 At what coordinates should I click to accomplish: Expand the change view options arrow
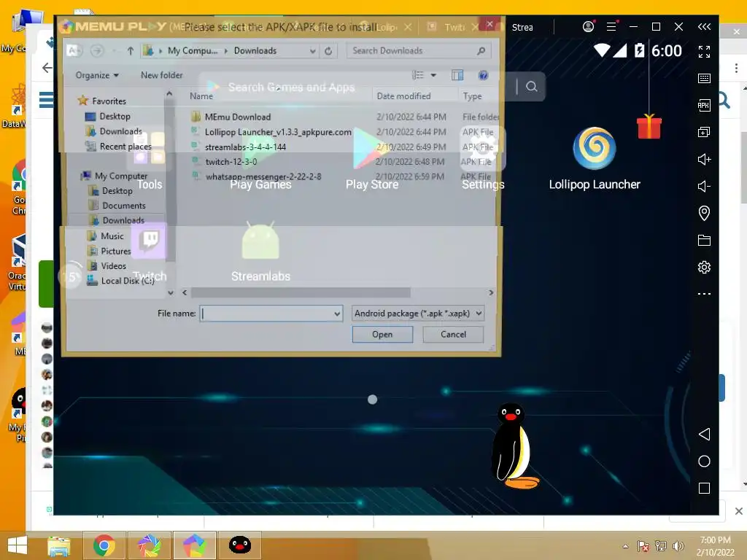click(x=433, y=75)
